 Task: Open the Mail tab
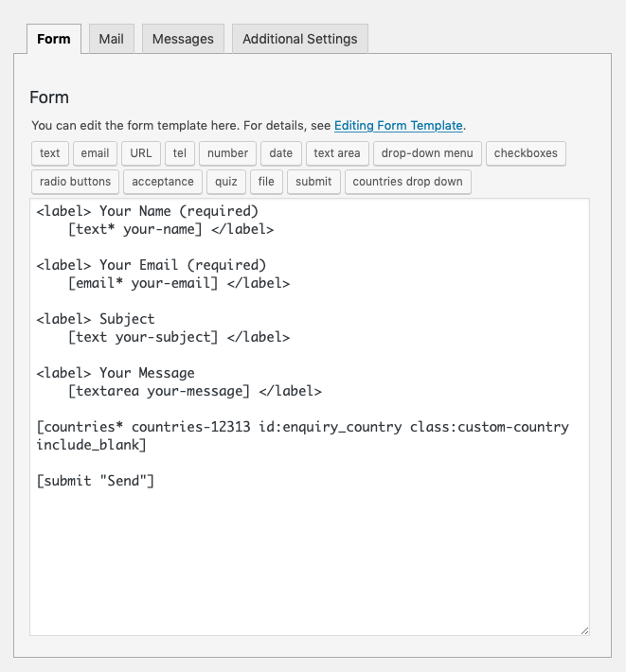[x=112, y=39]
